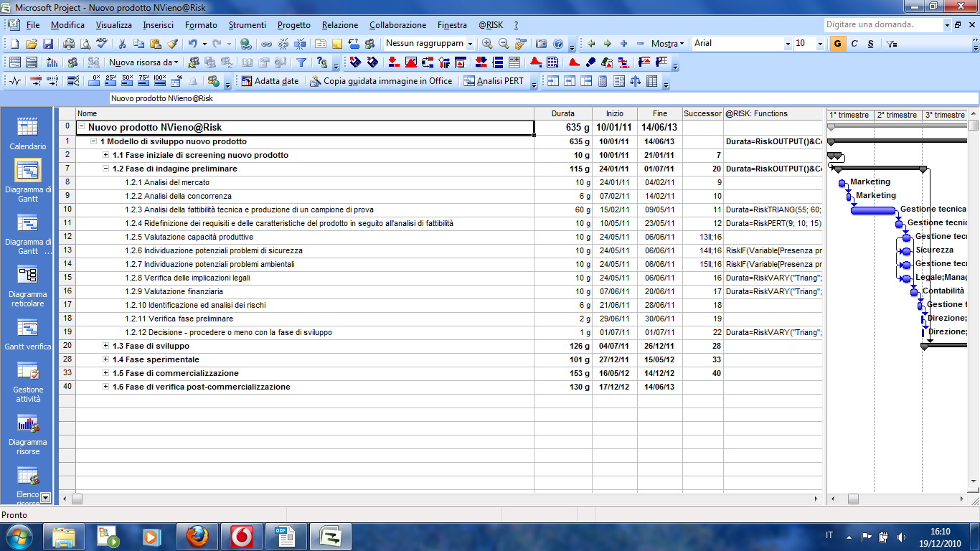The width and height of the screenshot is (980, 551).
Task: Open Help via the question mark icon
Action: point(558,44)
